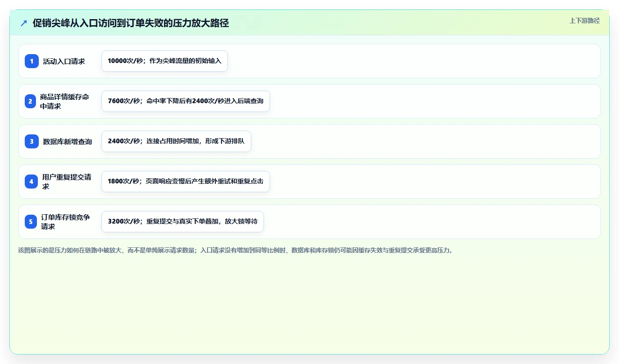
Task: Click step badge 2 for 商品详情缓存命中请求
Action: point(30,101)
